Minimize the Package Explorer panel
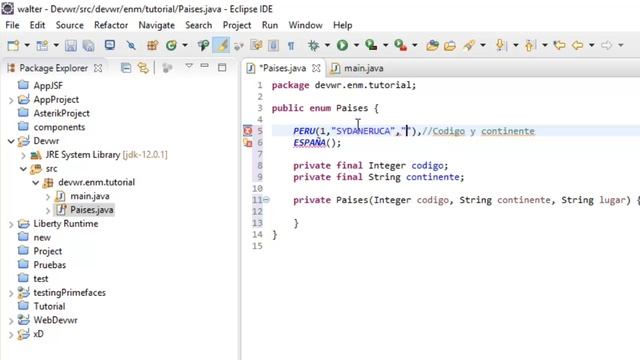Viewport: 640px width, 360px height. pos(204,66)
